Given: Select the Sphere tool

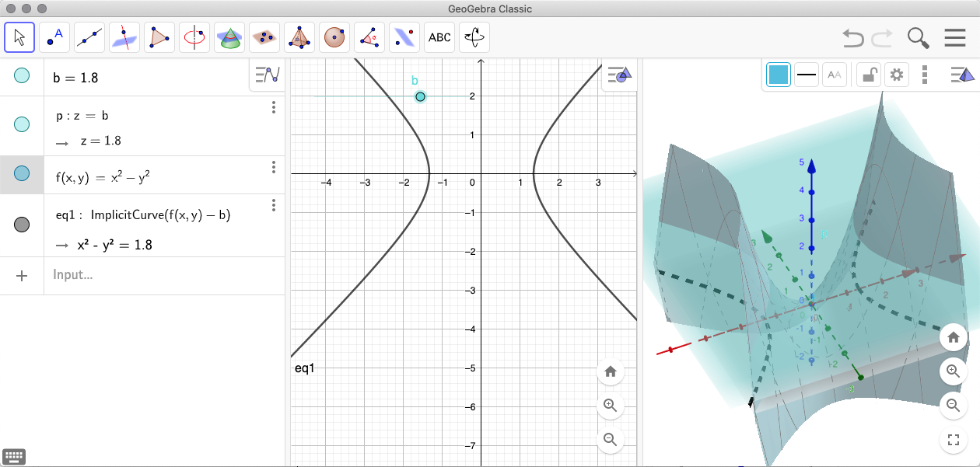Looking at the screenshot, I should pos(334,37).
